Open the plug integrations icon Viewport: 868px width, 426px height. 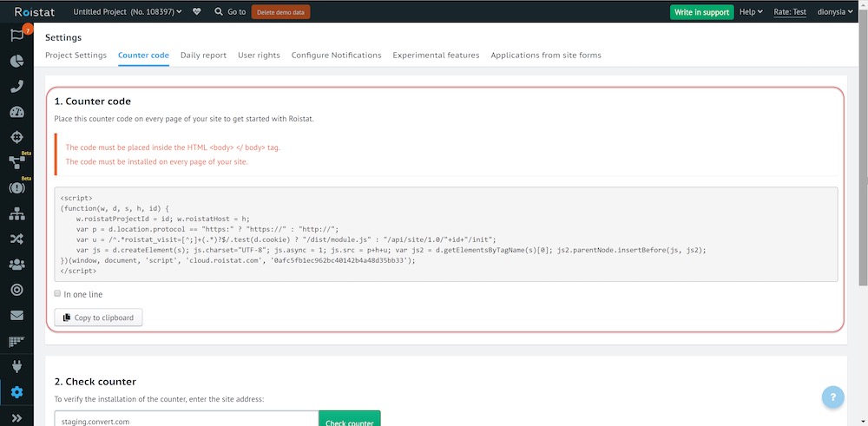point(16,365)
